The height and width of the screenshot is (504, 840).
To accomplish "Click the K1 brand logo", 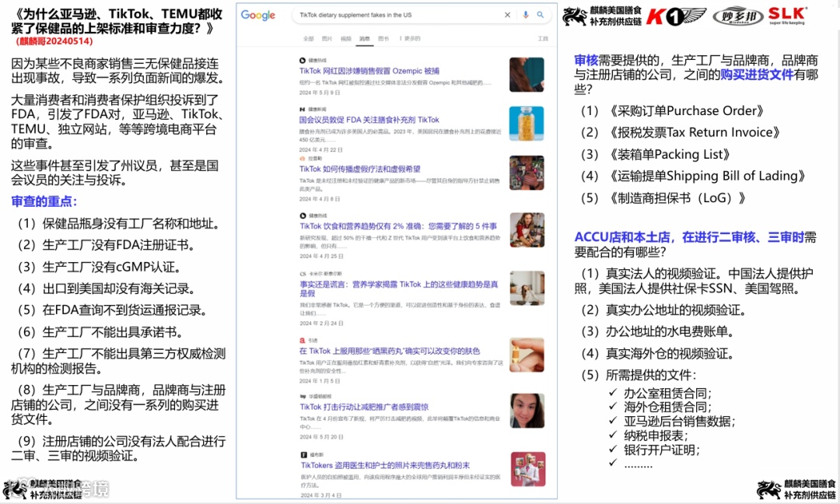I will [676, 16].
